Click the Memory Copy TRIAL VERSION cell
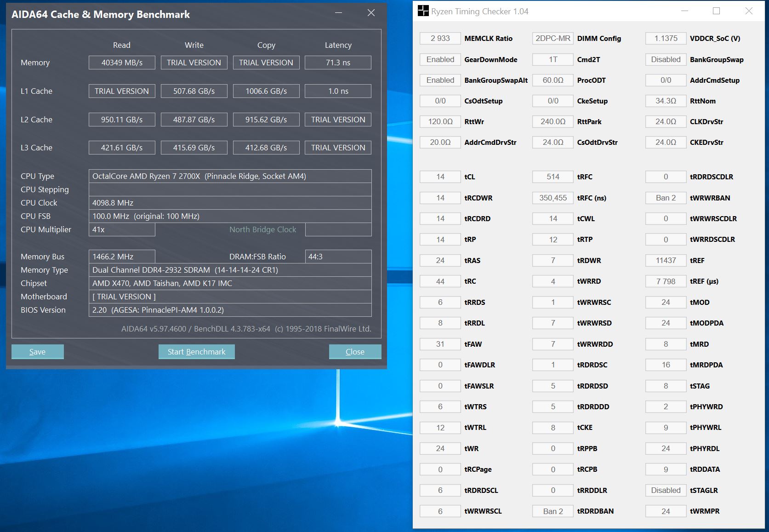 (x=266, y=63)
